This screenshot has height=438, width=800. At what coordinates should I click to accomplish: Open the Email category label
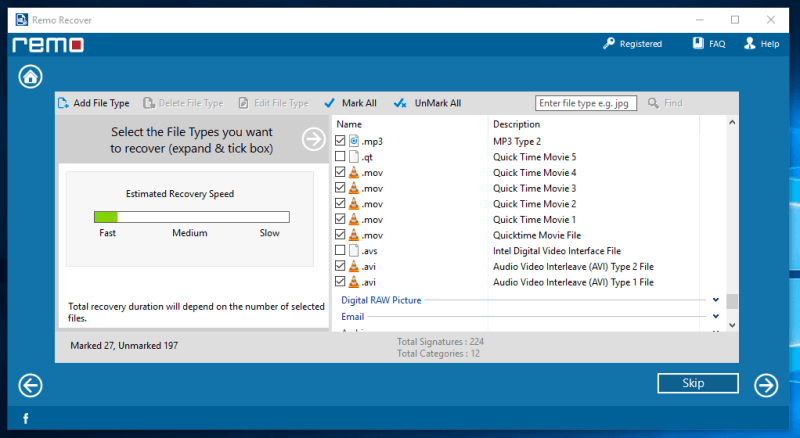tap(353, 317)
